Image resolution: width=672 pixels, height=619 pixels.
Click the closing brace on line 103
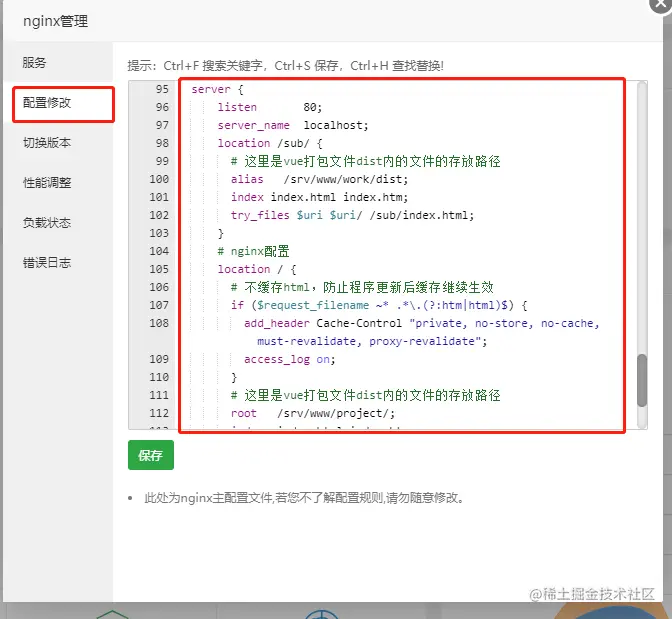click(221, 233)
